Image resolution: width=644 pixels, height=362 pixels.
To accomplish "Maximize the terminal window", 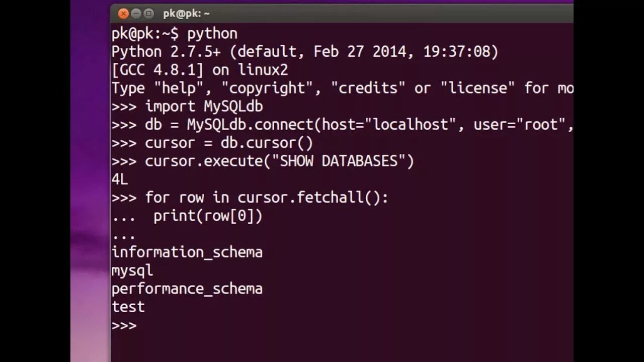I will pos(149,14).
